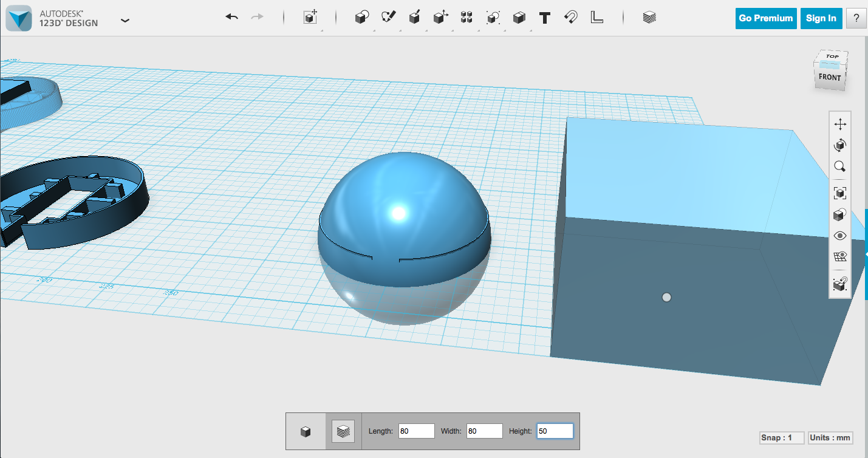Open the main menu next to the 123D logo

click(125, 19)
